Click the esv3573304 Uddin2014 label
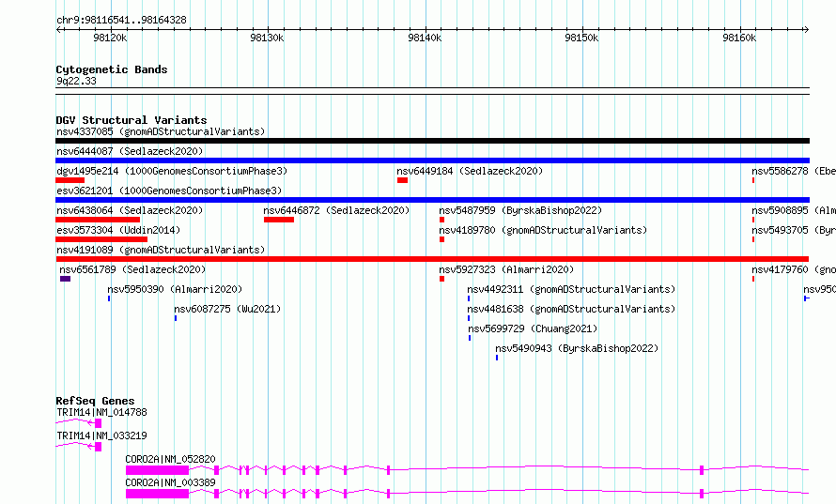Viewport: 836px width, 504px height. [118, 230]
